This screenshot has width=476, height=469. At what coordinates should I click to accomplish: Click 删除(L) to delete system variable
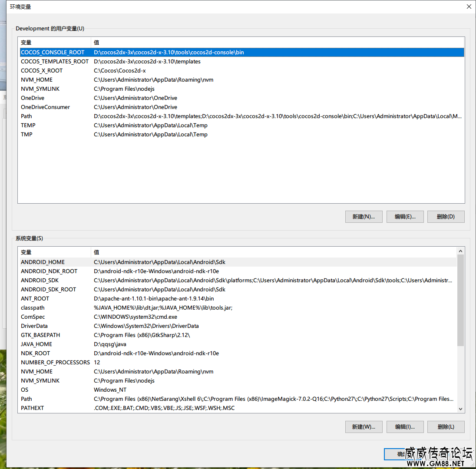pyautogui.click(x=446, y=427)
